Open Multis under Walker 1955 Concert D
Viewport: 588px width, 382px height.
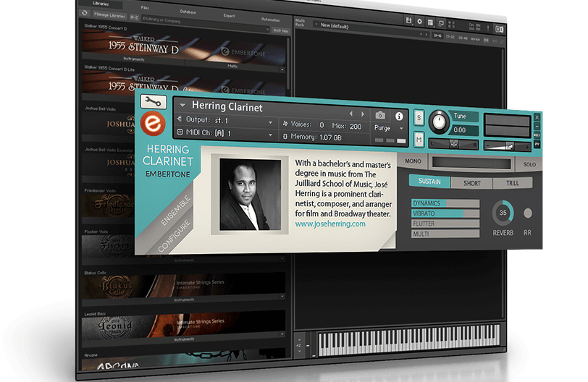(x=232, y=66)
